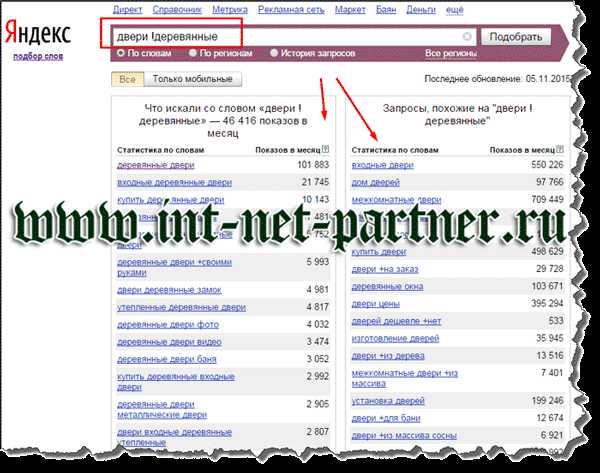600x473 pixels.
Task: Open 'установка дверей' similar query
Action: coord(388,401)
